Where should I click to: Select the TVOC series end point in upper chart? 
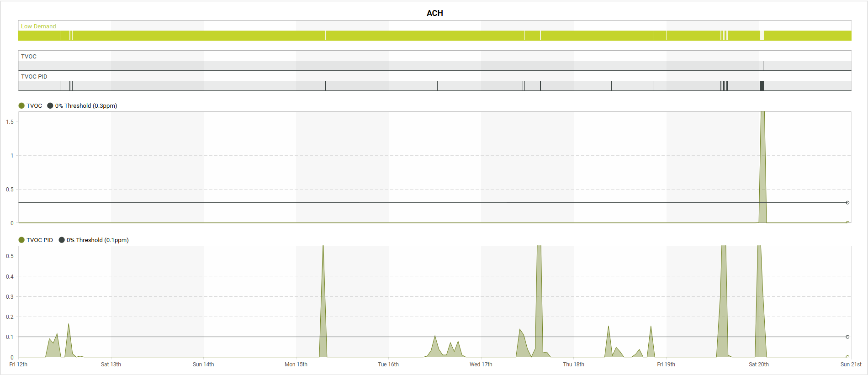pyautogui.click(x=847, y=222)
